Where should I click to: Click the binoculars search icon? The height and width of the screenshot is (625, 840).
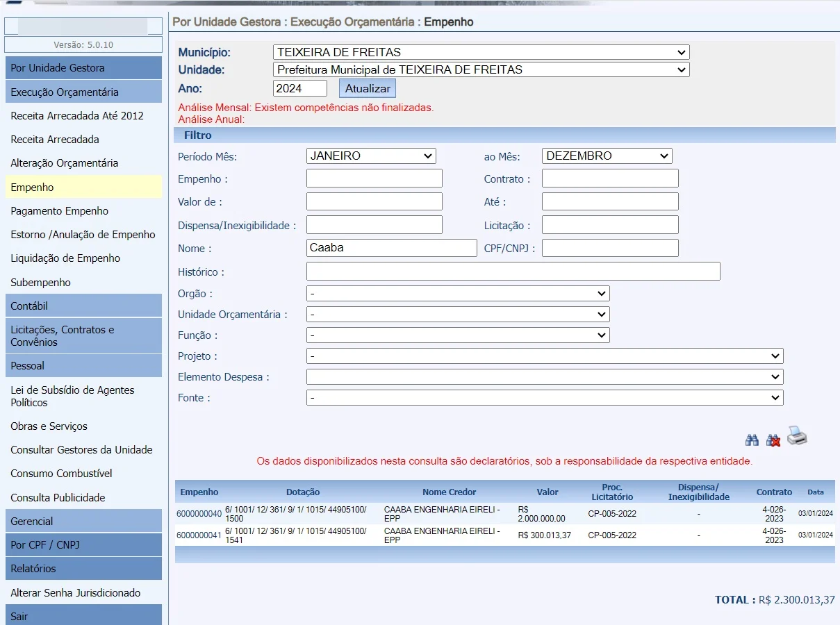click(752, 440)
